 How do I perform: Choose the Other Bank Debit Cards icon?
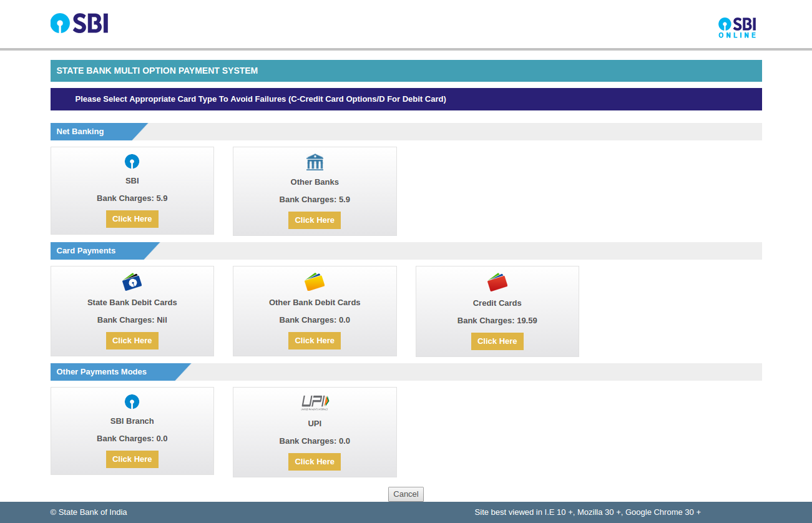(x=315, y=281)
